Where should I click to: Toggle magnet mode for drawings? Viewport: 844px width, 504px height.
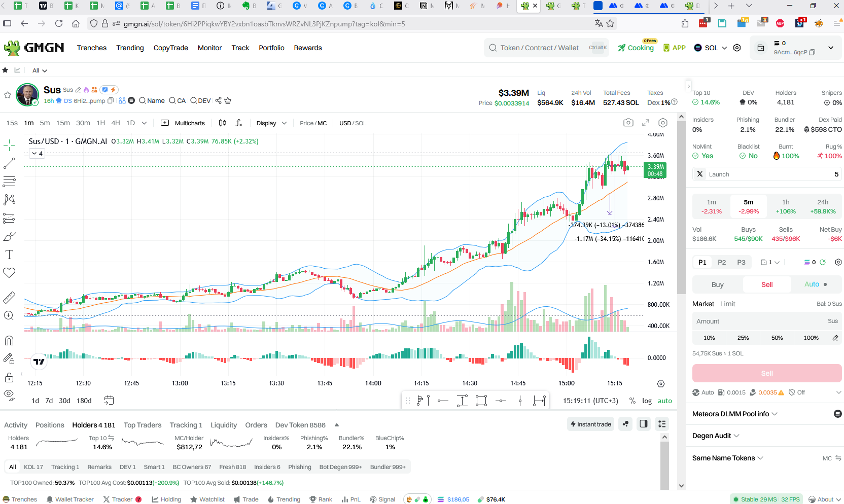[9, 340]
